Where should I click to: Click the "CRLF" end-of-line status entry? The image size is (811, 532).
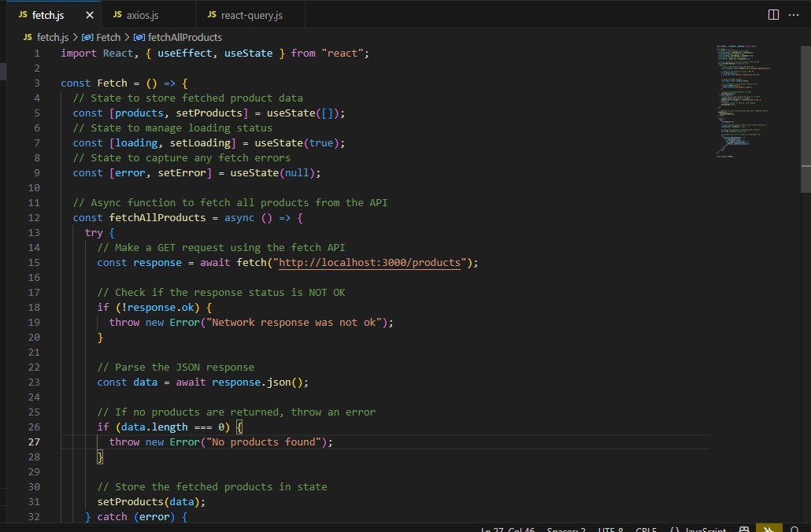coord(646,529)
